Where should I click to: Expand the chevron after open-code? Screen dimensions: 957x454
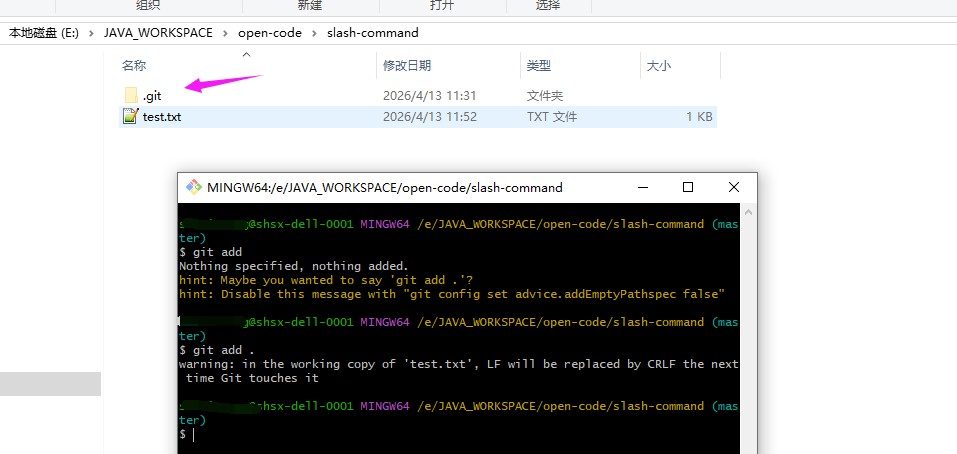(315, 33)
